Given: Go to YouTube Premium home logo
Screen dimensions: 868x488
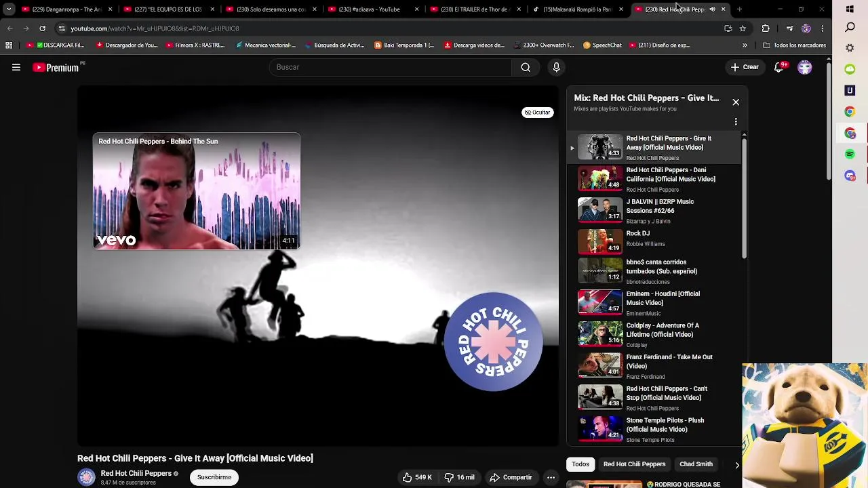Looking at the screenshot, I should tap(57, 67).
